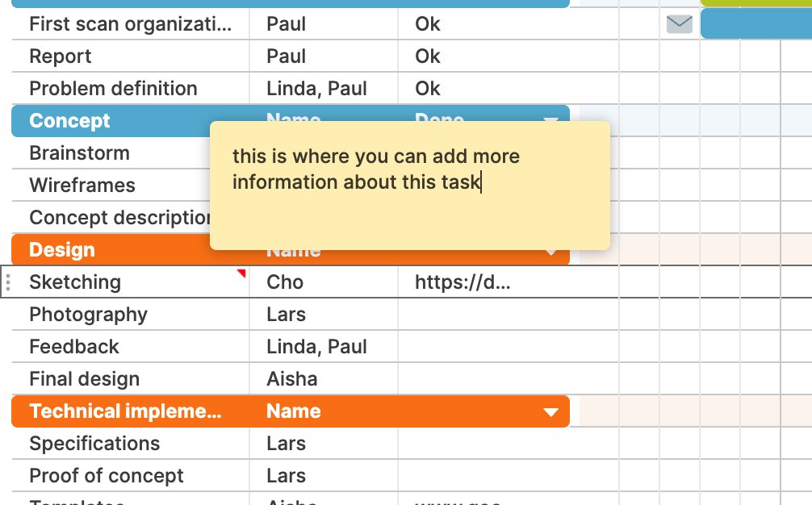Open the Design group dropdown arrow
812x505 pixels.
(550, 252)
